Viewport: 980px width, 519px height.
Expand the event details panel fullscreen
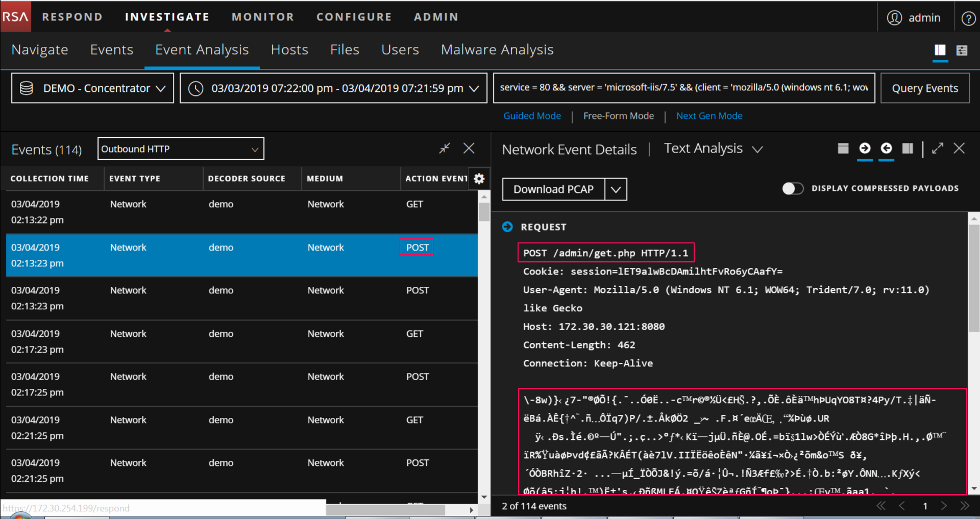(937, 149)
